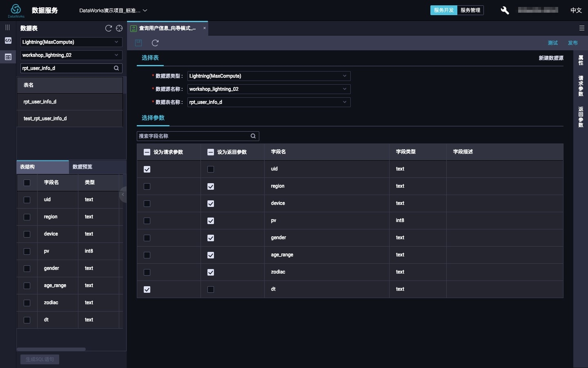
Task: Check region in left table structure
Action: [x=27, y=217]
